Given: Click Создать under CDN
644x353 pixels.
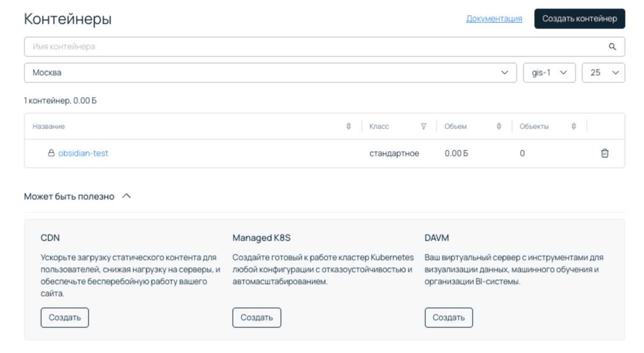Looking at the screenshot, I should (x=65, y=317).
